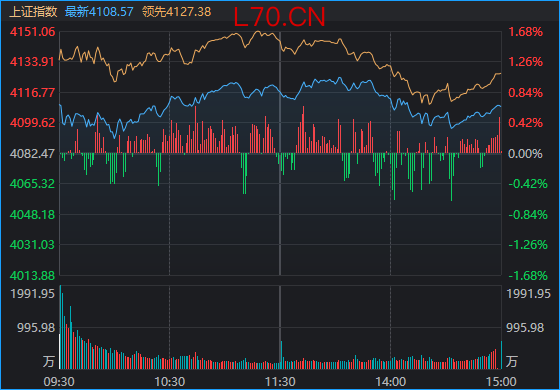Click the 09:30 time axis label
The image size is (560, 390).
point(59,382)
